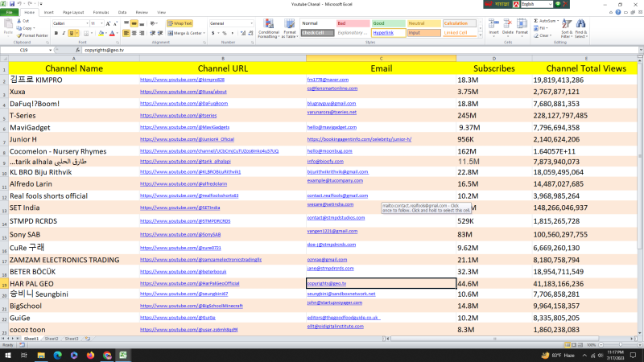Open the Cocomelon channel URL link
The height and width of the screenshot is (362, 644).
209,151
